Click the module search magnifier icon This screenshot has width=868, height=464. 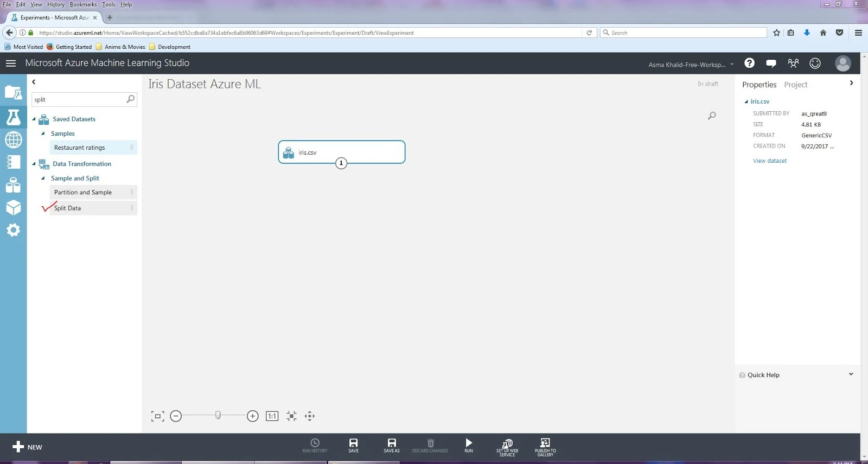pyautogui.click(x=130, y=99)
